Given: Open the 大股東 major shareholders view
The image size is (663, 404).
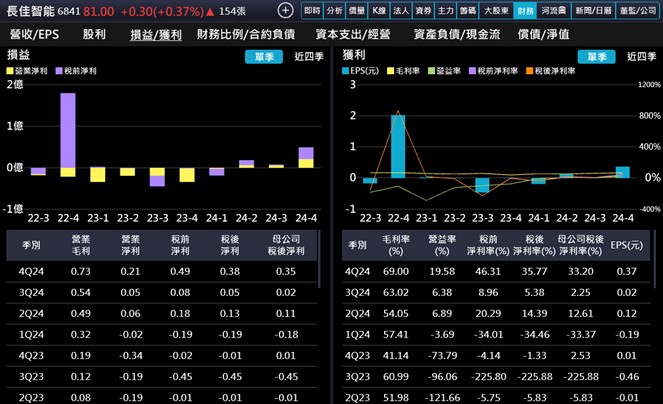Looking at the screenshot, I should pyautogui.click(x=496, y=10).
